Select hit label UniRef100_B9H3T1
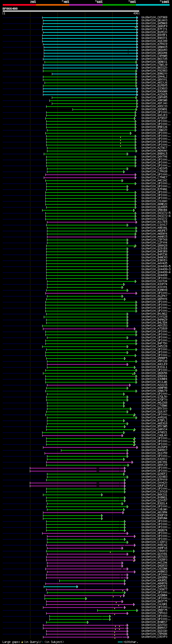The height and width of the screenshot is (644, 172). 154,38
